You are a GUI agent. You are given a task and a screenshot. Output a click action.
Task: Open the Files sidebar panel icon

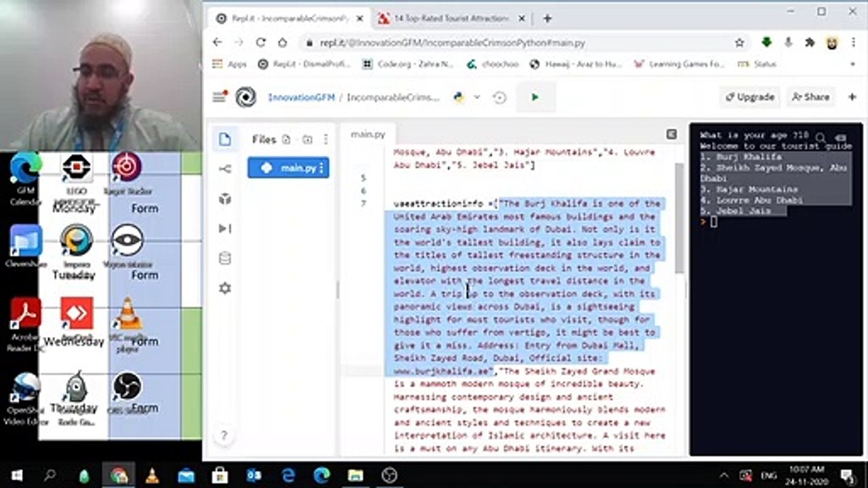point(225,140)
